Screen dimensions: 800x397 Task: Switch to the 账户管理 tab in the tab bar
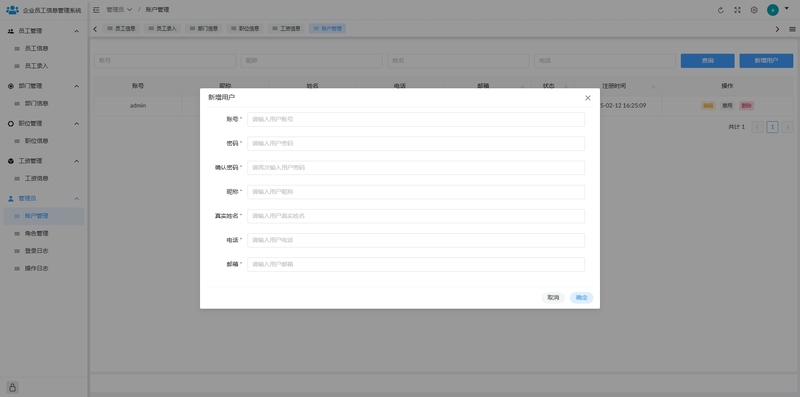328,29
